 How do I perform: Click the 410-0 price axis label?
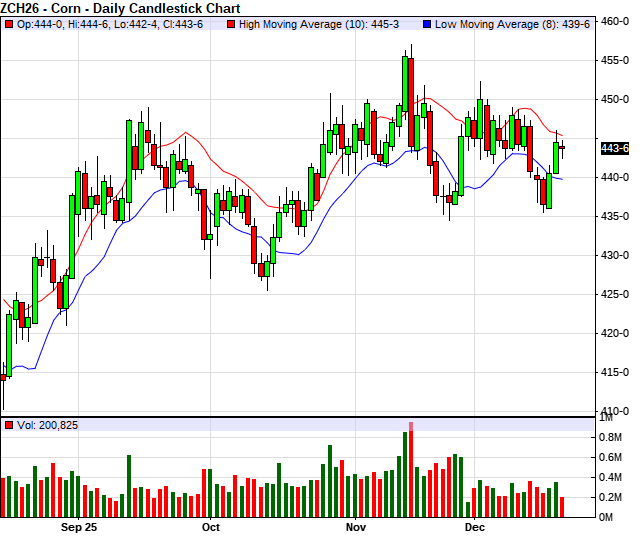click(x=614, y=411)
